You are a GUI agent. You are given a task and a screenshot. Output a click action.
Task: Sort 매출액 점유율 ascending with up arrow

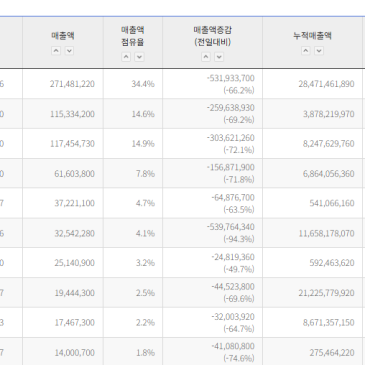tap(126, 57)
